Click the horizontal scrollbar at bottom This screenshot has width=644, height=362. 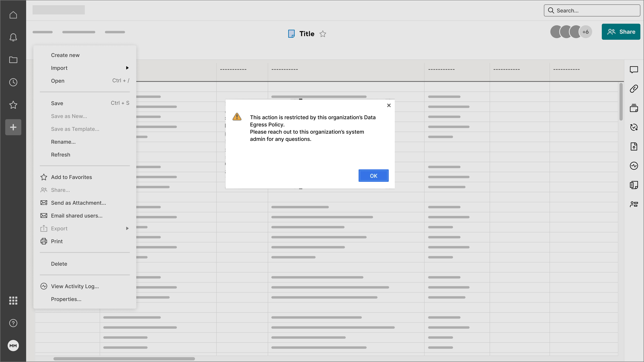click(x=124, y=359)
